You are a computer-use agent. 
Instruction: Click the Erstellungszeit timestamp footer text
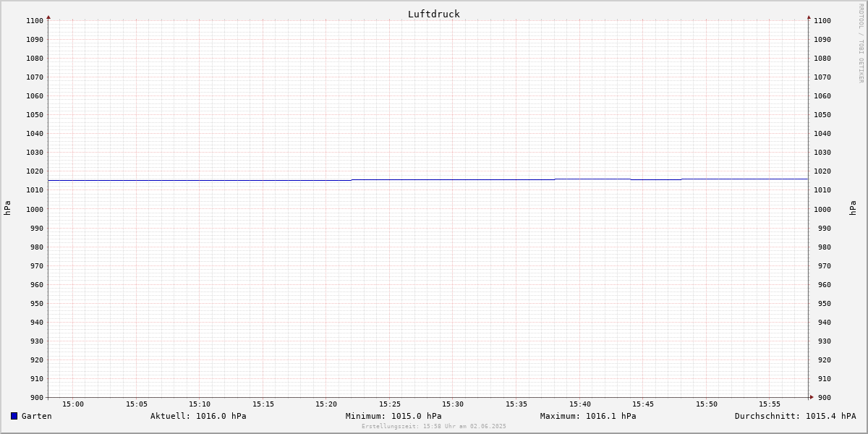click(434, 426)
